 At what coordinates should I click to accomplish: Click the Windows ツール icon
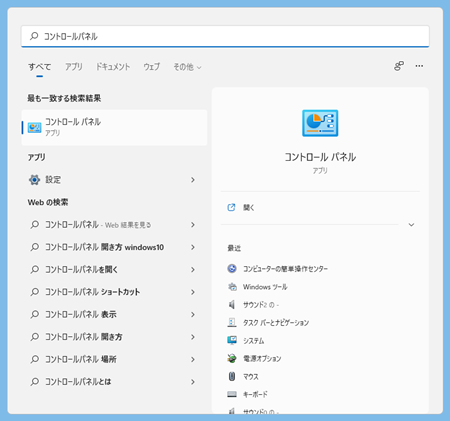tap(232, 286)
